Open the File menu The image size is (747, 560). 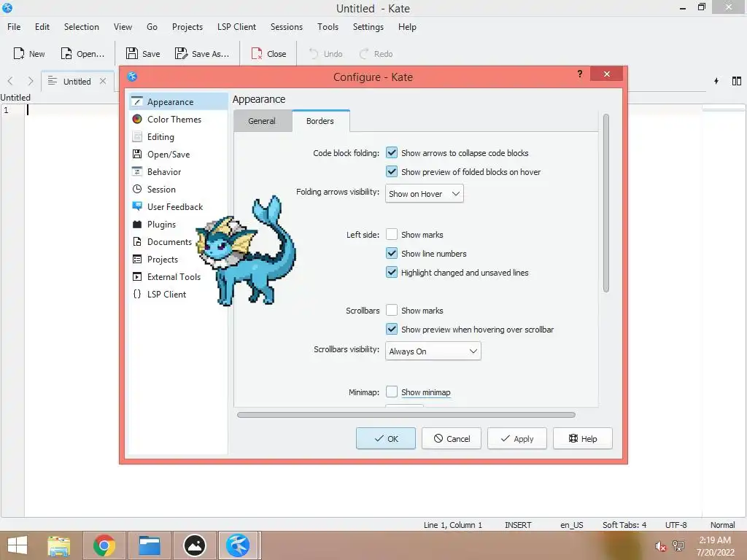tap(14, 27)
